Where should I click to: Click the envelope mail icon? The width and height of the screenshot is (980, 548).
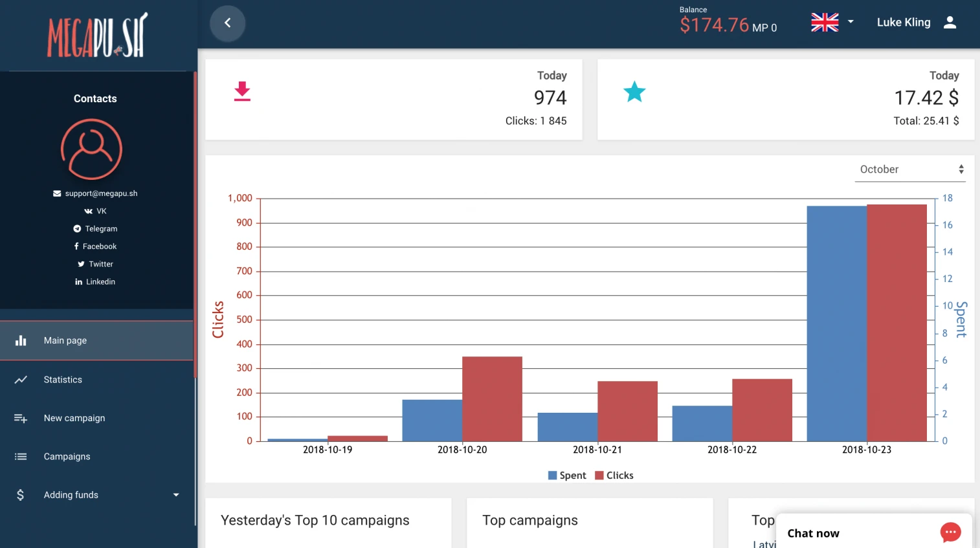click(x=57, y=193)
